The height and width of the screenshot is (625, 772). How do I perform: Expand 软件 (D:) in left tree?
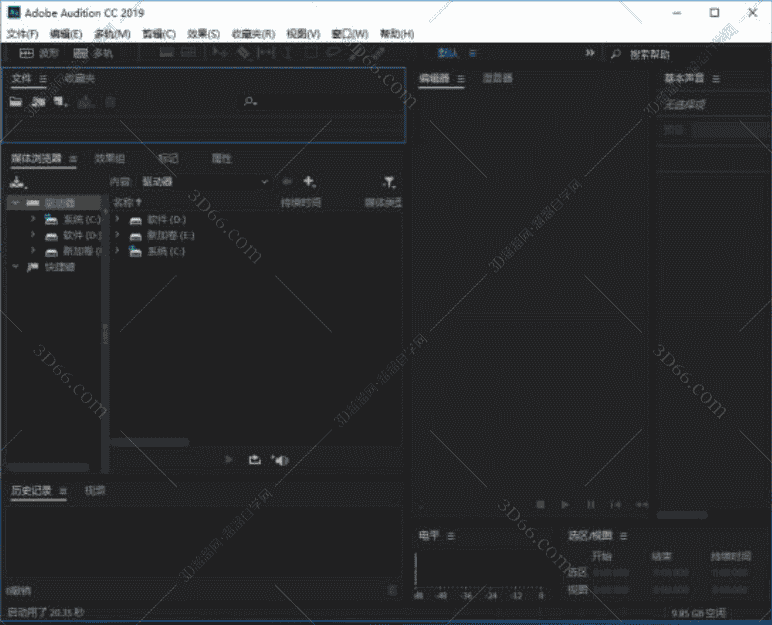(x=33, y=235)
